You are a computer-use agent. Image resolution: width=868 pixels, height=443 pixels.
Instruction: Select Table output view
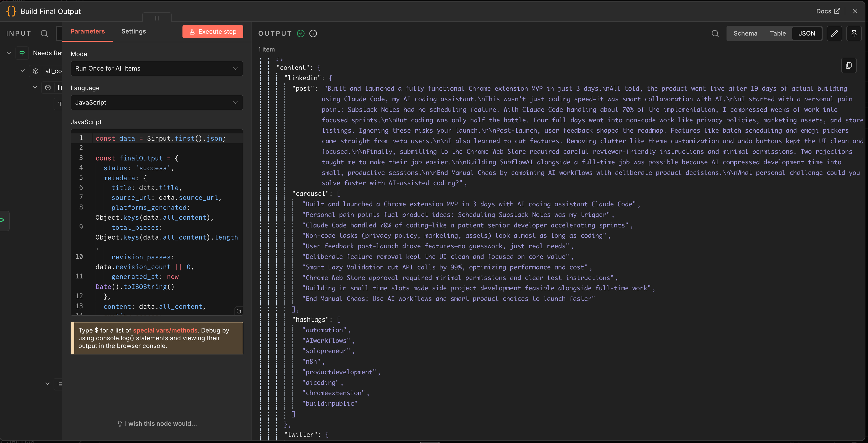[x=778, y=33]
